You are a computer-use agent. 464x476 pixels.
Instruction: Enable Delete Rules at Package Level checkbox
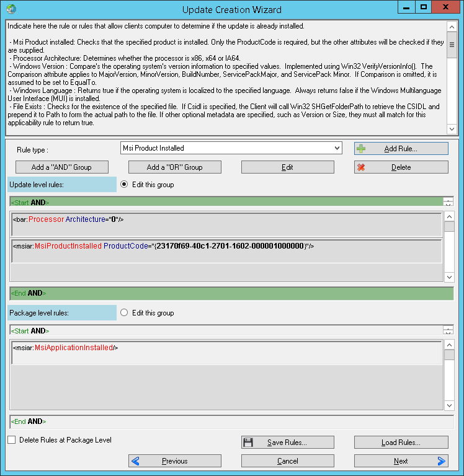pyautogui.click(x=12, y=440)
